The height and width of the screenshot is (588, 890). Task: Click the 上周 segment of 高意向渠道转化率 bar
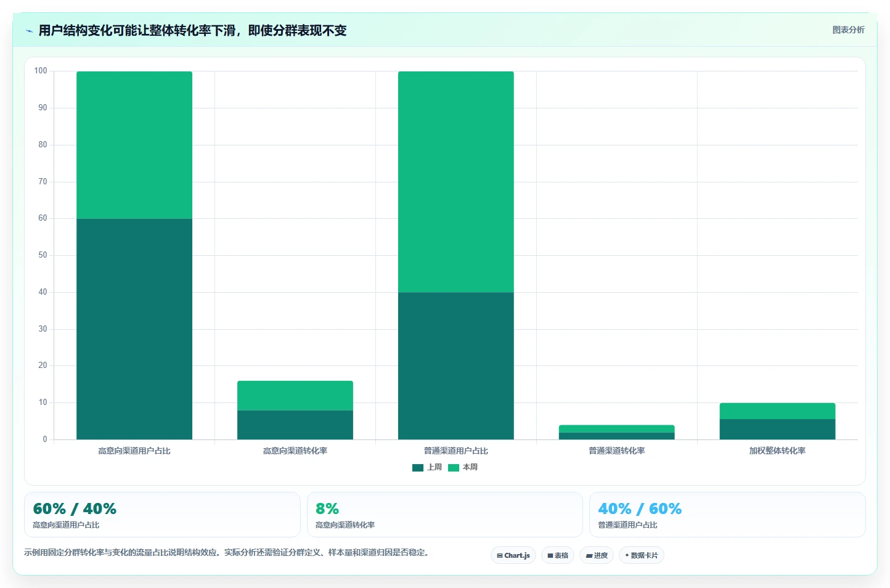coord(295,425)
